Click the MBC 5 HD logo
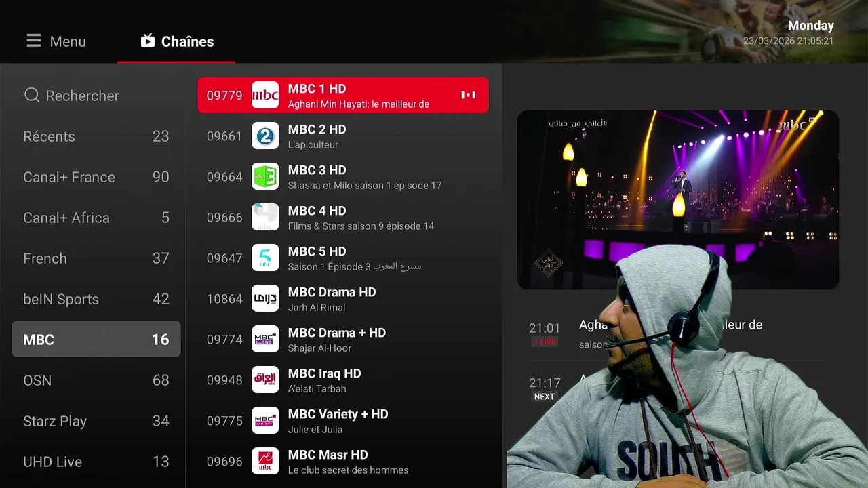868x488 pixels. tap(265, 258)
